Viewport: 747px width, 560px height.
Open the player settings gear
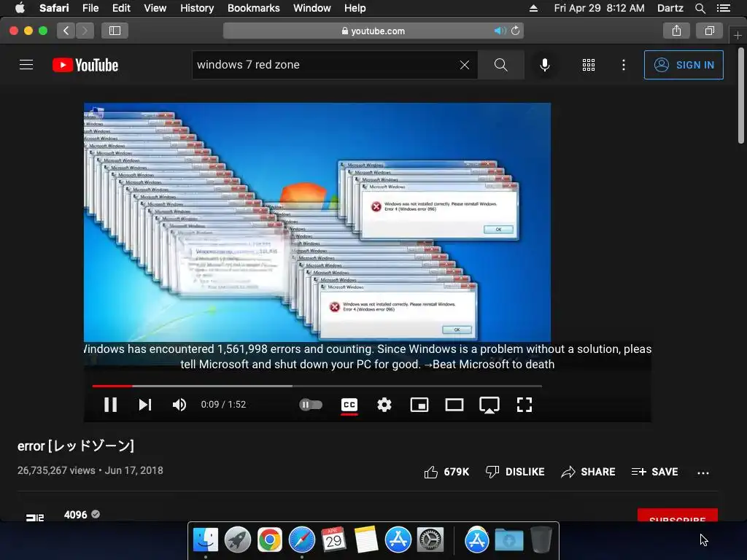tap(384, 405)
